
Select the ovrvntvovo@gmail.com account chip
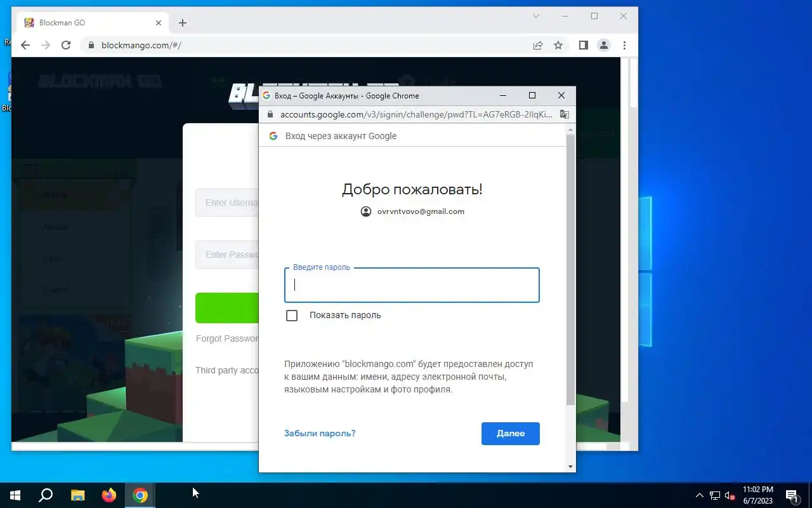[x=412, y=211]
